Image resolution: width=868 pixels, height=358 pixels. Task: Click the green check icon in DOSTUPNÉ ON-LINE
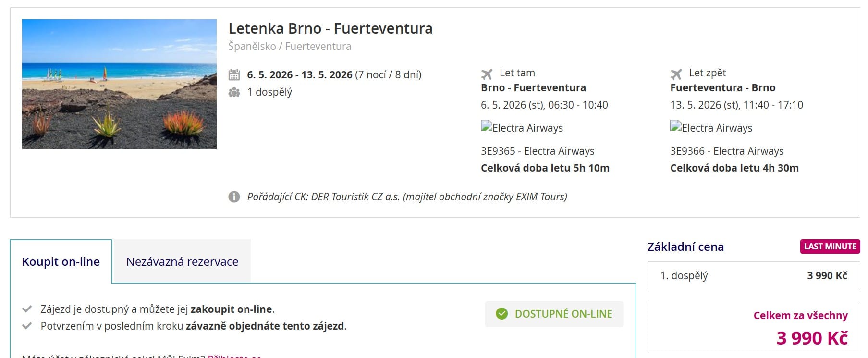coord(501,314)
